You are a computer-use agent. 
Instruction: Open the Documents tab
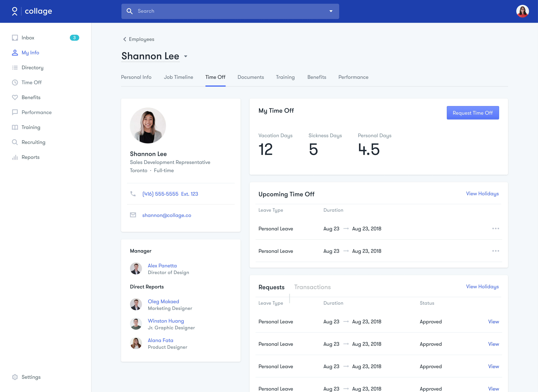(x=251, y=77)
